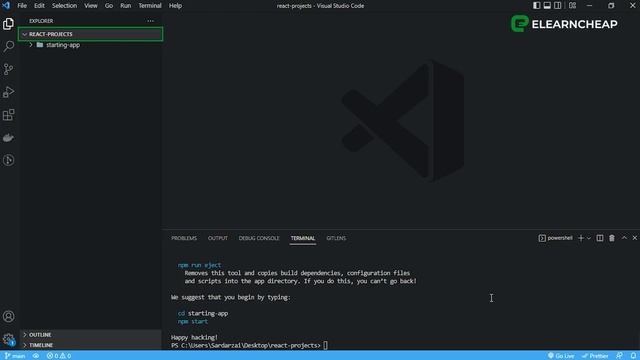Open the File menu

click(22, 6)
